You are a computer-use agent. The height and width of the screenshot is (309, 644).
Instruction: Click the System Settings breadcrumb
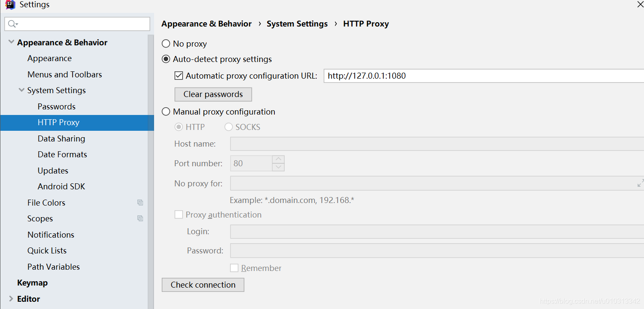click(297, 24)
